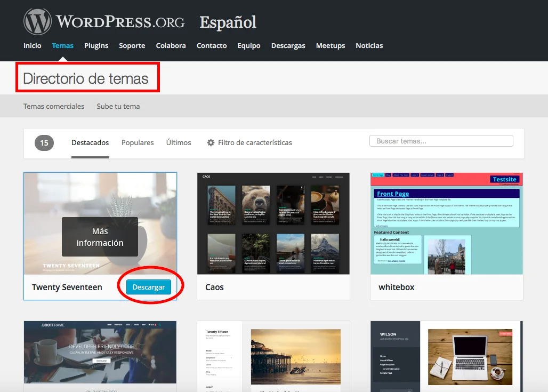Viewport: 548px width, 392px height.
Task: Open the Noticias navigation item
Action: (x=369, y=46)
